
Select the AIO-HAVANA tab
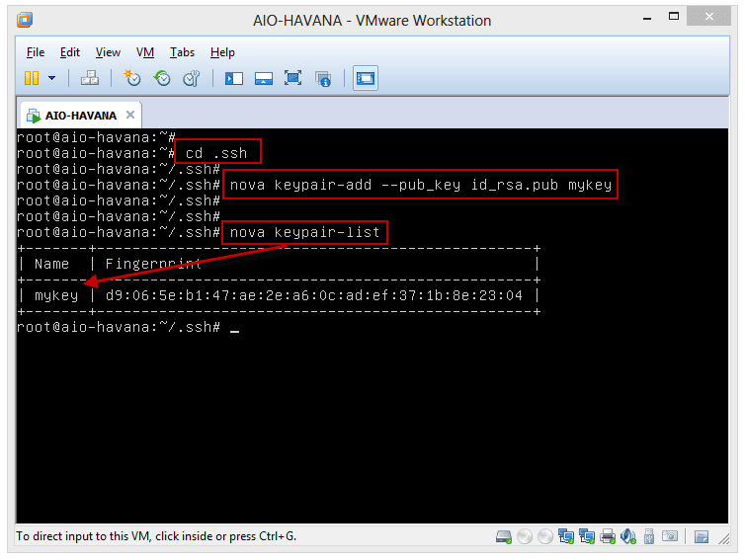click(x=80, y=115)
